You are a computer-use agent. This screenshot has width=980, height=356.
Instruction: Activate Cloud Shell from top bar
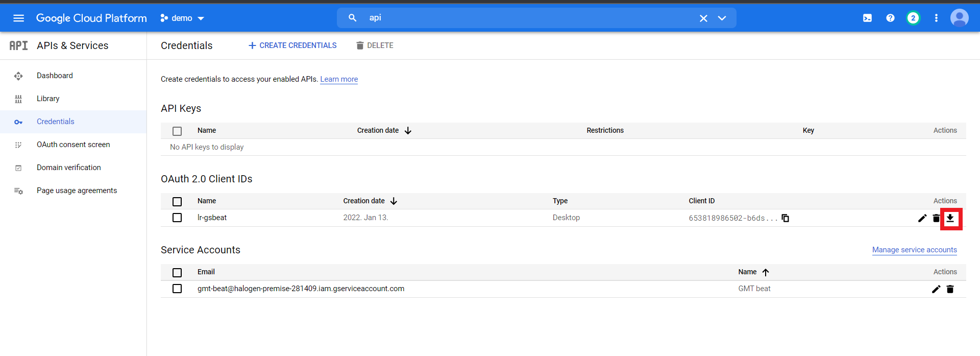click(x=867, y=18)
